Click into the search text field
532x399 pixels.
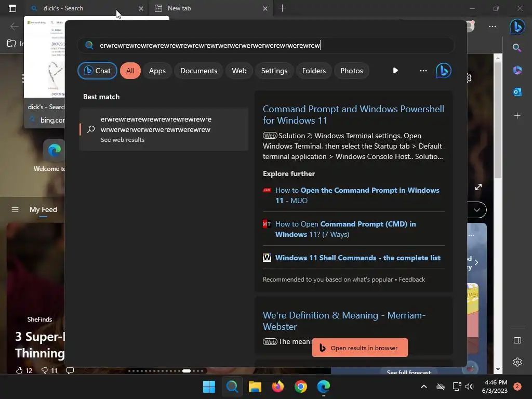click(265, 45)
